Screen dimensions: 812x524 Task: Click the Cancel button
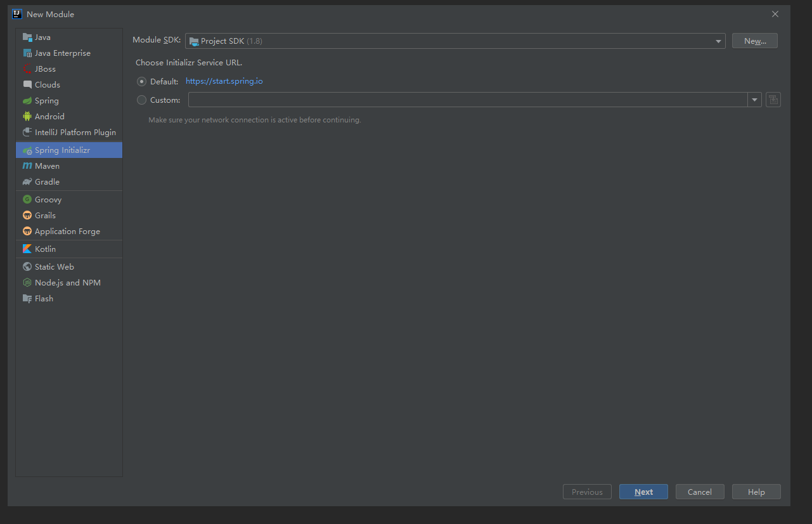700,492
